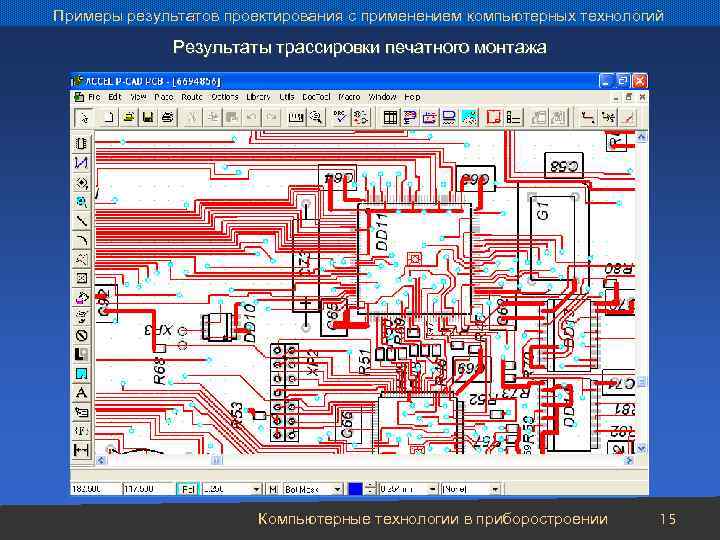Click the C58 capacitor label
The image size is (720, 540).
(x=564, y=166)
